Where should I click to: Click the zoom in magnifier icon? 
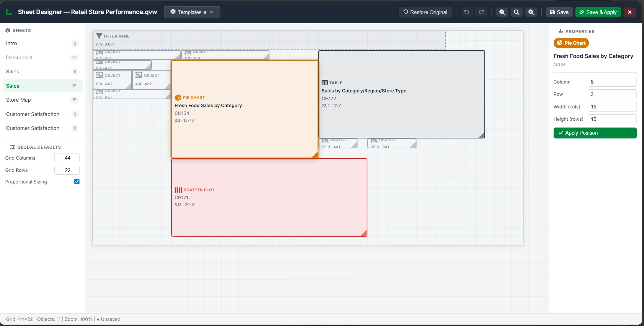[531, 12]
